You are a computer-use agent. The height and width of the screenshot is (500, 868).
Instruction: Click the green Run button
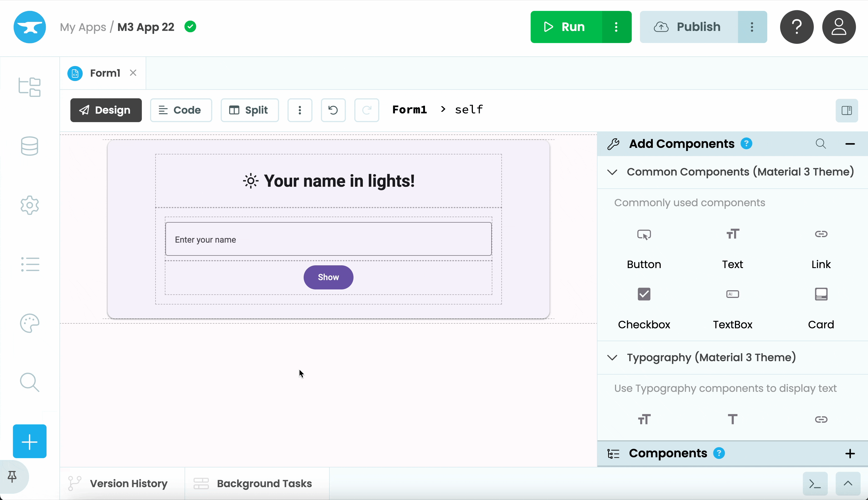566,27
